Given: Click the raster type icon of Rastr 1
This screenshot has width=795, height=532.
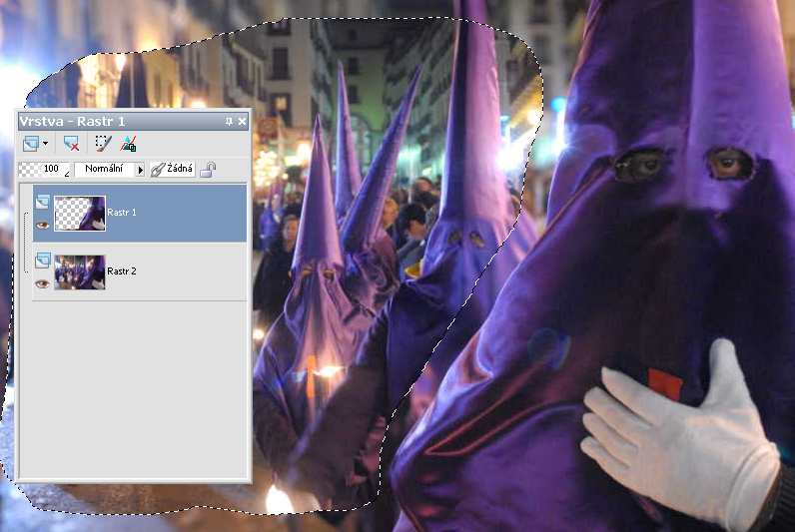Looking at the screenshot, I should coord(43,203).
